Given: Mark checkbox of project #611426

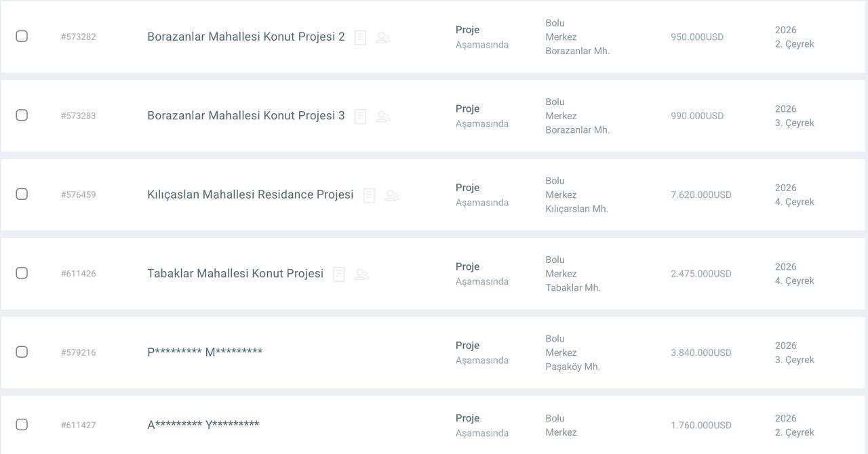Looking at the screenshot, I should (x=22, y=273).
